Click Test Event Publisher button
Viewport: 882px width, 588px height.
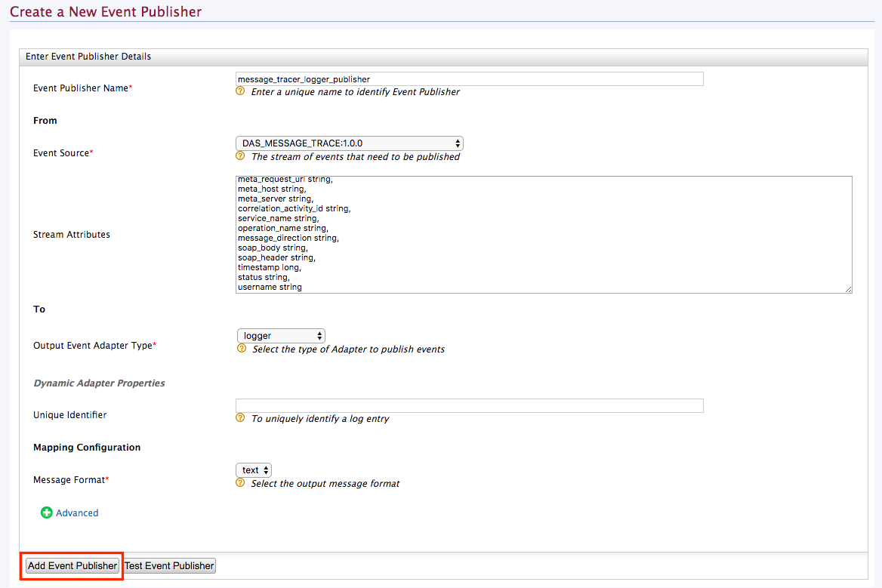pyautogui.click(x=169, y=565)
